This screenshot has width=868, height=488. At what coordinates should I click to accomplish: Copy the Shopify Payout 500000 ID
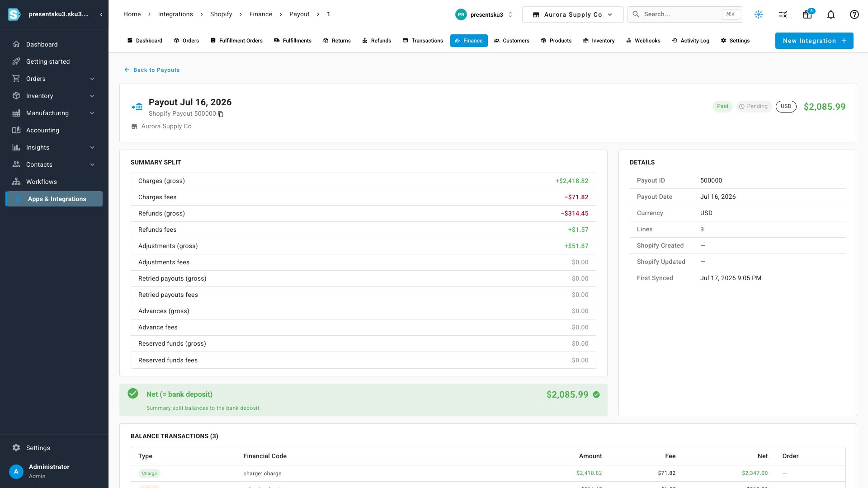[221, 114]
